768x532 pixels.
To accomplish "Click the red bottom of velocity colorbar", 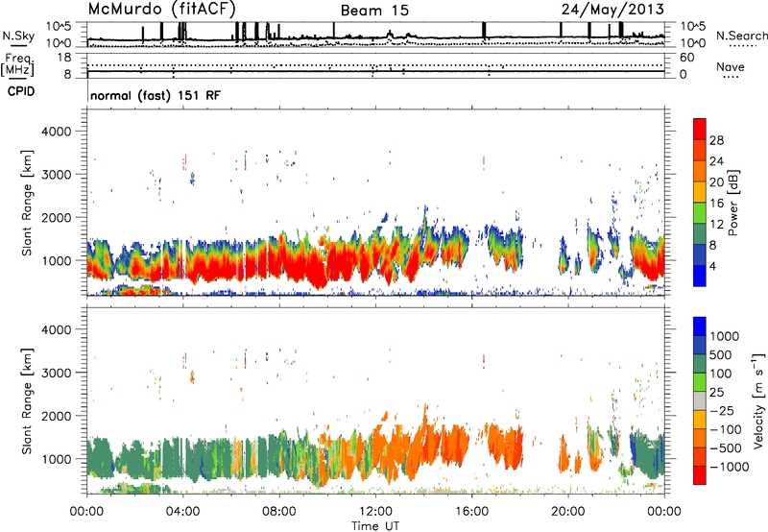I will [700, 475].
